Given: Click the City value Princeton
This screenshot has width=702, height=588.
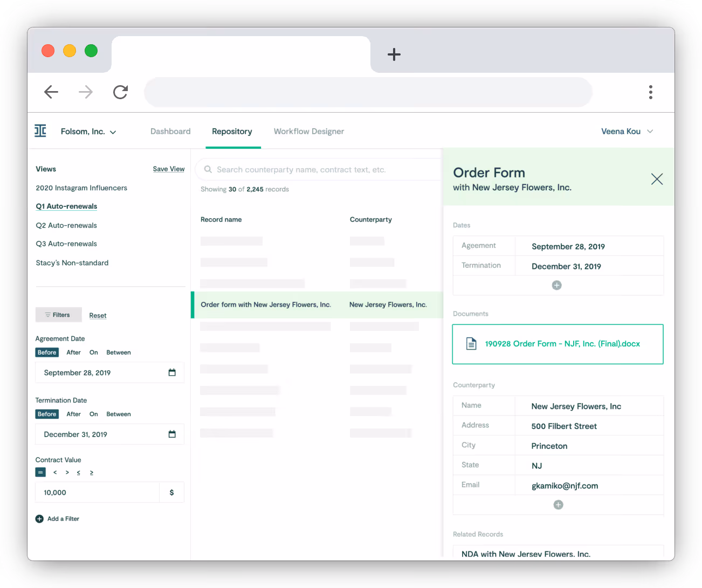Looking at the screenshot, I should pos(549,446).
